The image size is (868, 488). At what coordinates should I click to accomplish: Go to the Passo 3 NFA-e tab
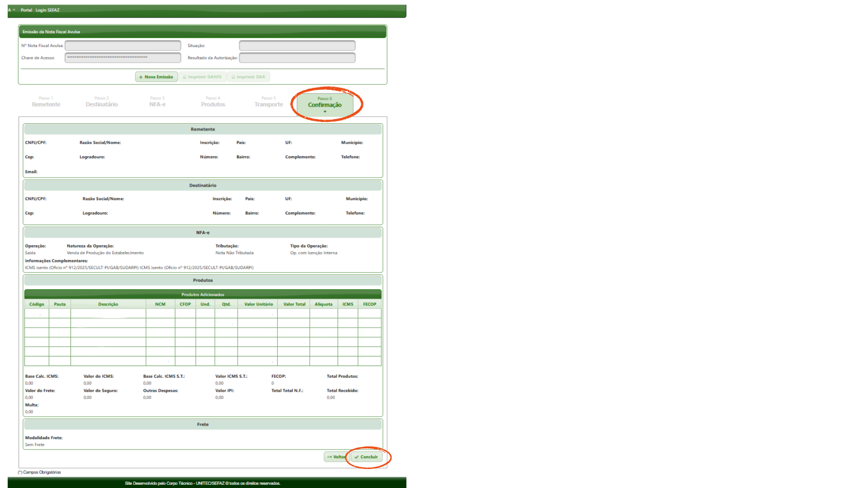157,102
